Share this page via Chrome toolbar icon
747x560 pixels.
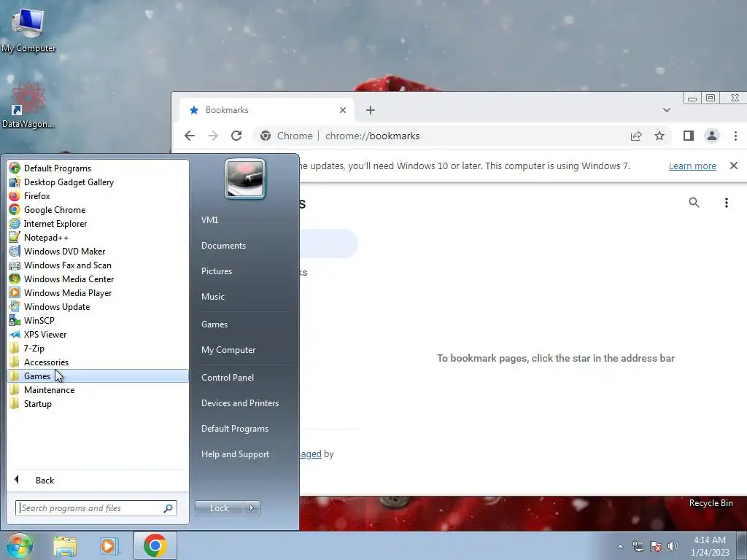[636, 136]
